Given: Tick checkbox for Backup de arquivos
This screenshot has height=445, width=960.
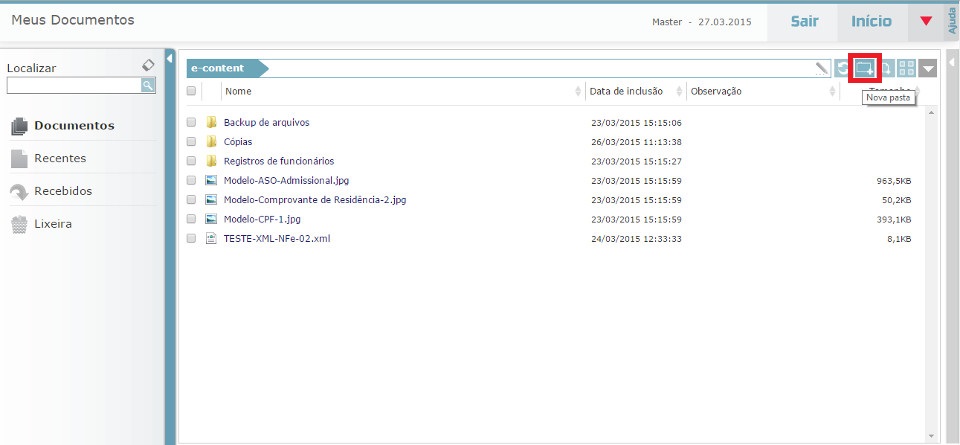Looking at the screenshot, I should [x=191, y=122].
